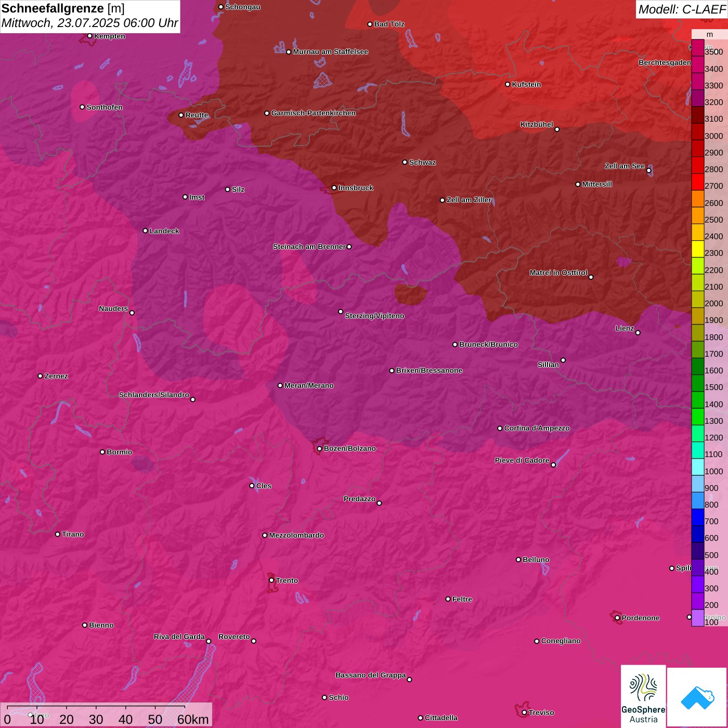Click the blue 700 m legend swatch
Image resolution: width=728 pixels, height=728 pixels.
697,517
